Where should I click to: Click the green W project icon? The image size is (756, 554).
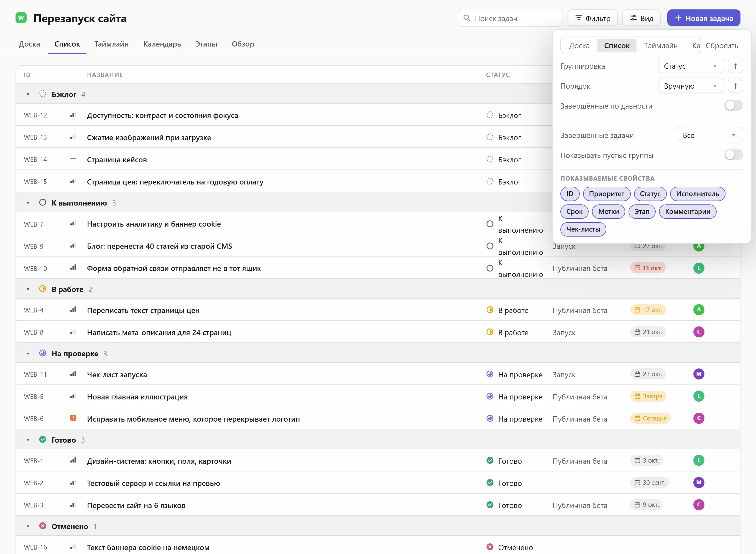point(21,18)
